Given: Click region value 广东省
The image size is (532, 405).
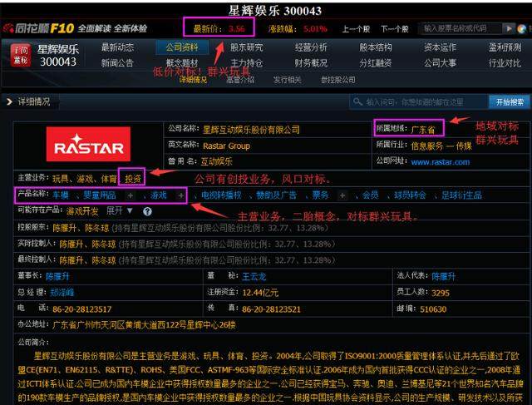Looking at the screenshot, I should coord(423,130).
